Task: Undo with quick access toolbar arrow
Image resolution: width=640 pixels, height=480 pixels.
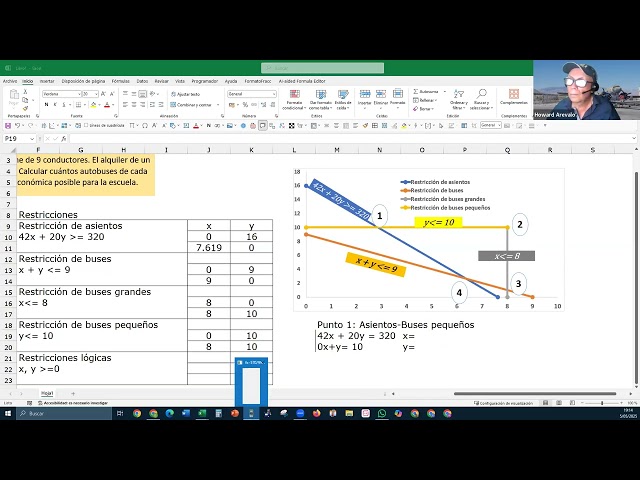Action: click(17, 126)
